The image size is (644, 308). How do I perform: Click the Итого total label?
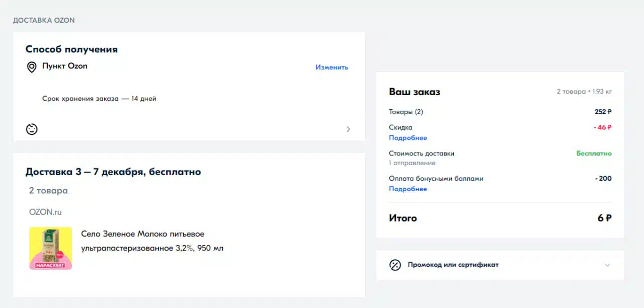click(x=403, y=218)
